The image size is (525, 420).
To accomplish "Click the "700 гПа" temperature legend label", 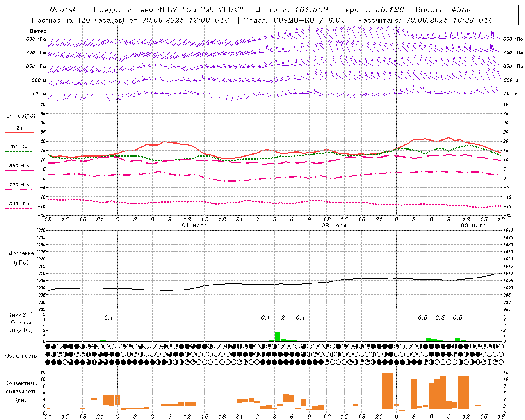I will tap(19, 185).
